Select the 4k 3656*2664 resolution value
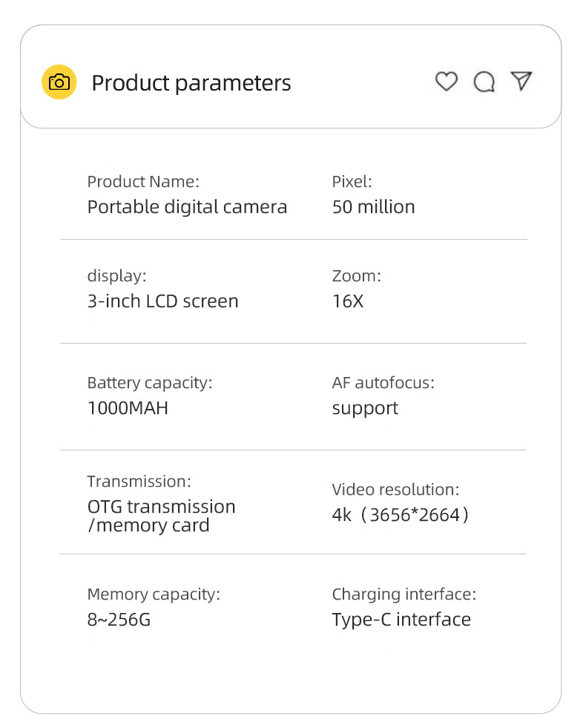Viewport: 586px width, 728px height. pos(401,515)
